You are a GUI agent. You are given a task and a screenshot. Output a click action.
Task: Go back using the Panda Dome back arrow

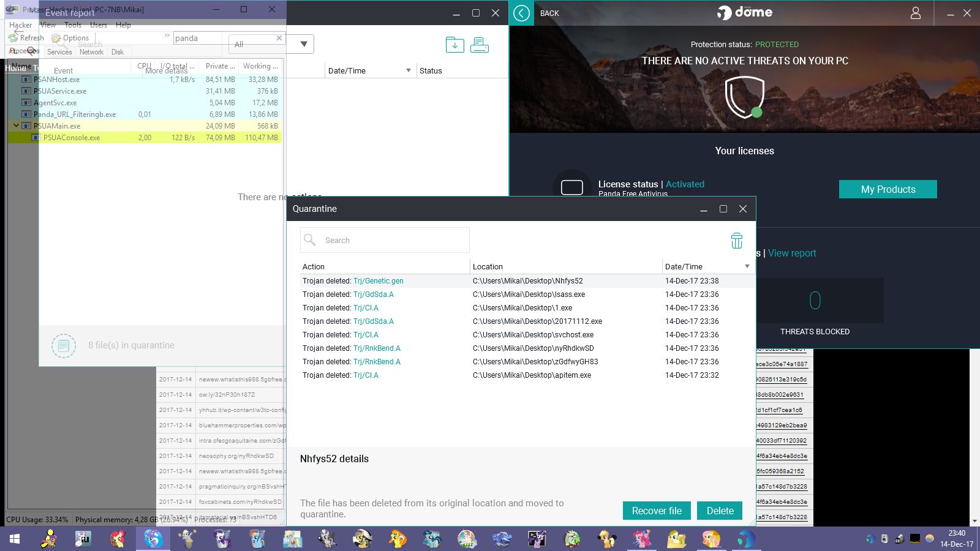pos(521,13)
